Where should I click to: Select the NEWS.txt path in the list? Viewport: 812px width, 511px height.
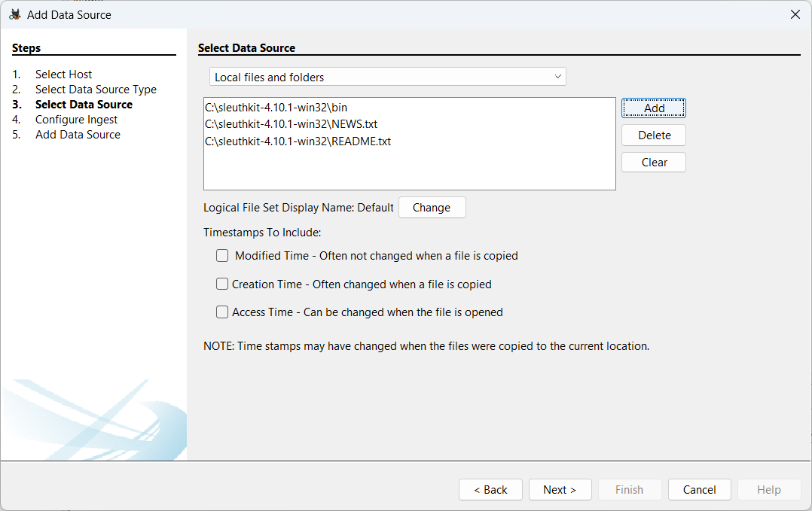(291, 124)
